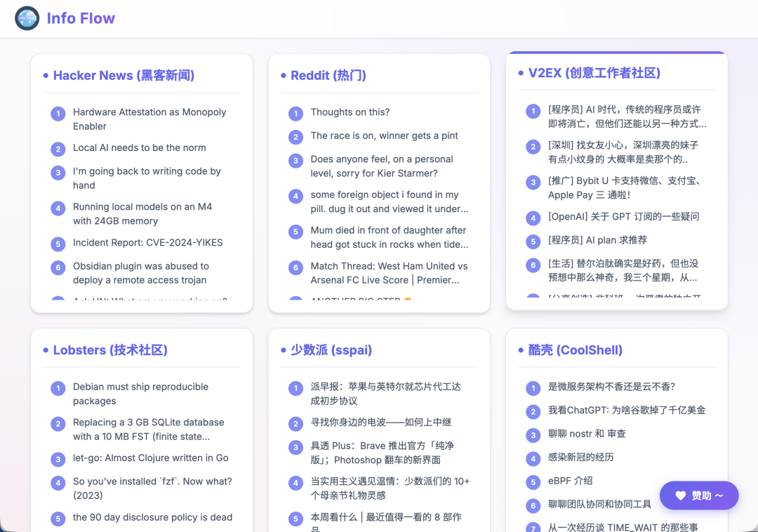758x532 pixels.
Task: Open 感染新冠的经历
Action: 580,457
